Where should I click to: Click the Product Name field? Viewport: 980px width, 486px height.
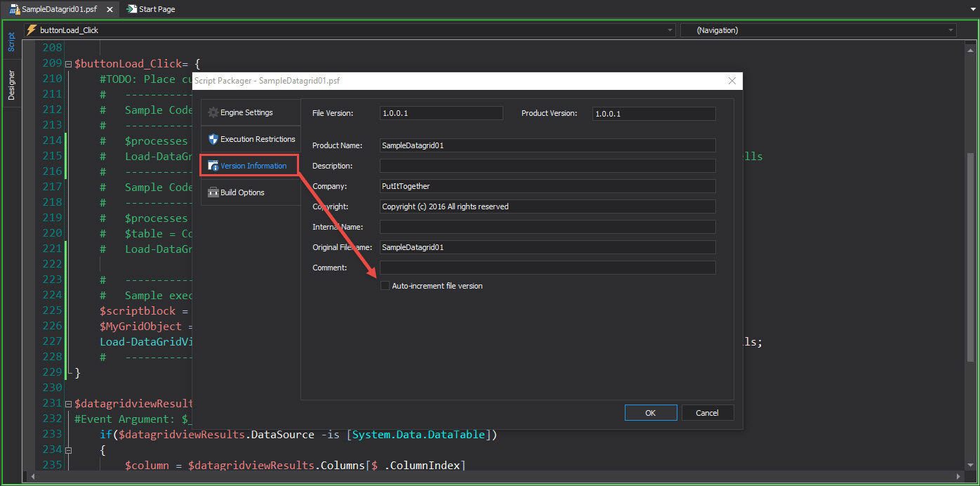click(x=548, y=145)
